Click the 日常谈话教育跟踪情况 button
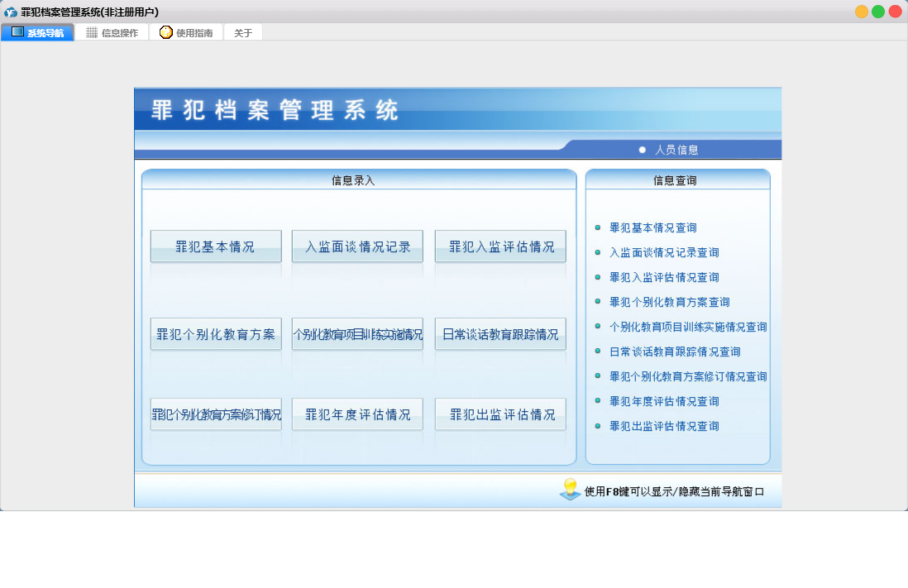The height and width of the screenshot is (588, 908). tap(500, 334)
